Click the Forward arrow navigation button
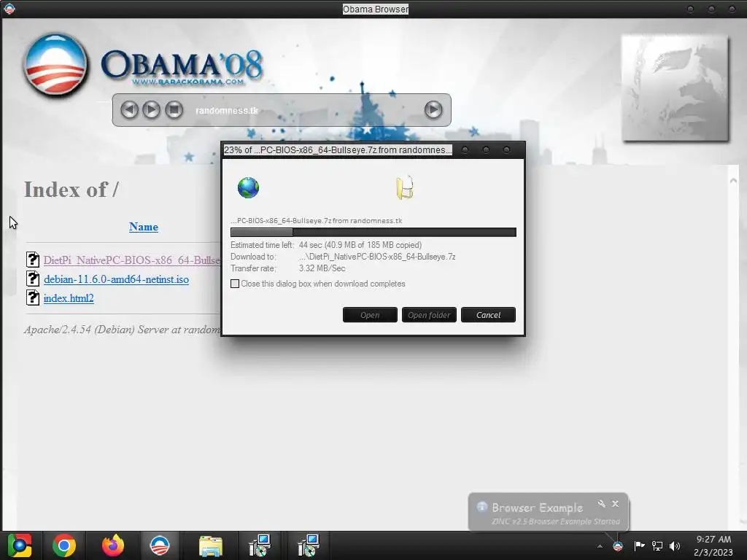 [x=152, y=110]
